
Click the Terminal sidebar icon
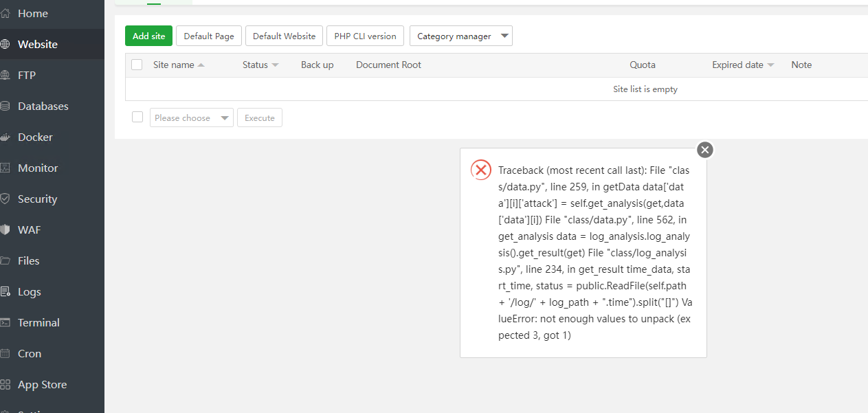(5, 323)
